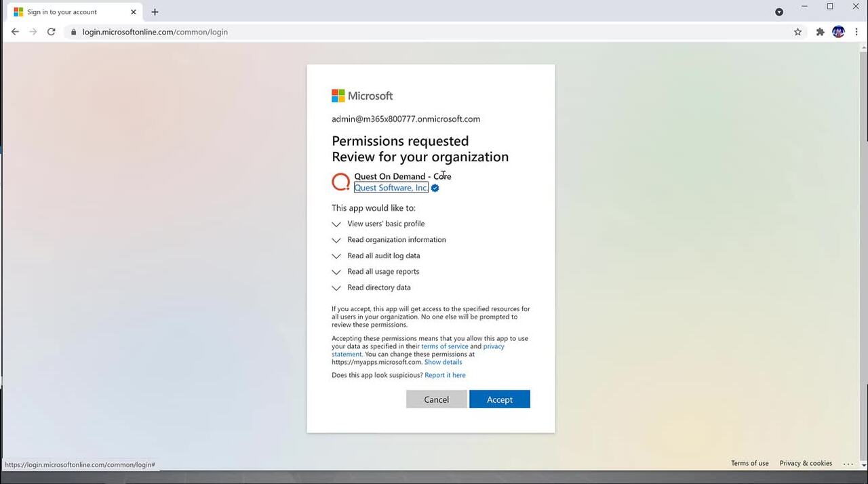The image size is (868, 484).
Task: Open the footer three-dot more options
Action: pyautogui.click(x=848, y=464)
